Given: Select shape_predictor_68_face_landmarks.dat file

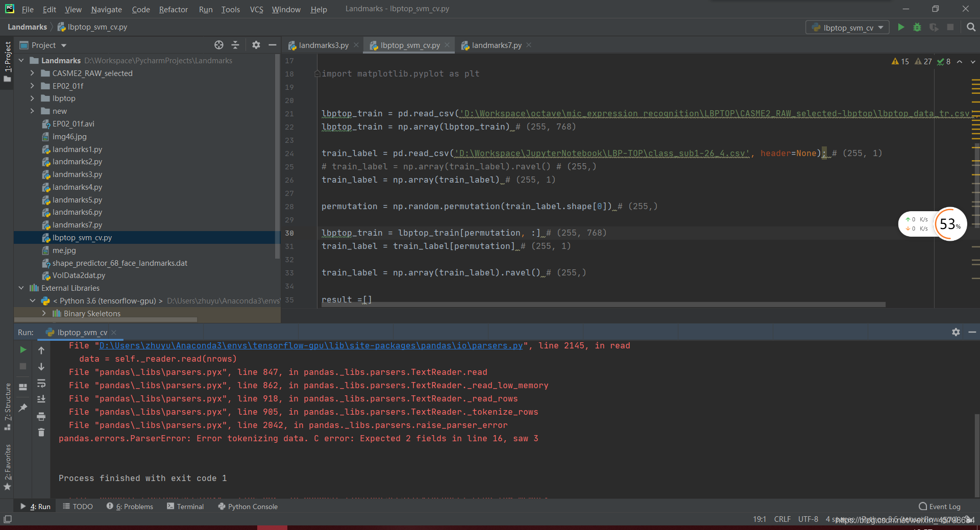Looking at the screenshot, I should pyautogui.click(x=119, y=263).
